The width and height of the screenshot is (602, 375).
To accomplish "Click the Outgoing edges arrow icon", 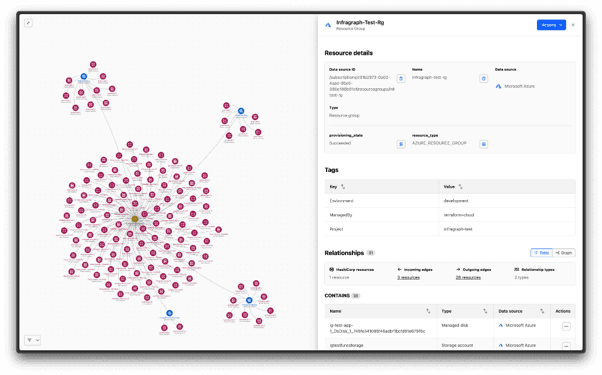I will (458, 269).
